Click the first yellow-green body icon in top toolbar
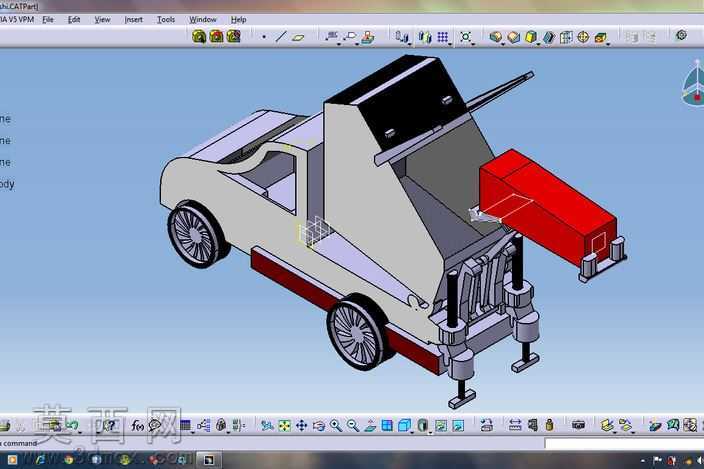Image resolution: width=704 pixels, height=469 pixels. tap(199, 36)
